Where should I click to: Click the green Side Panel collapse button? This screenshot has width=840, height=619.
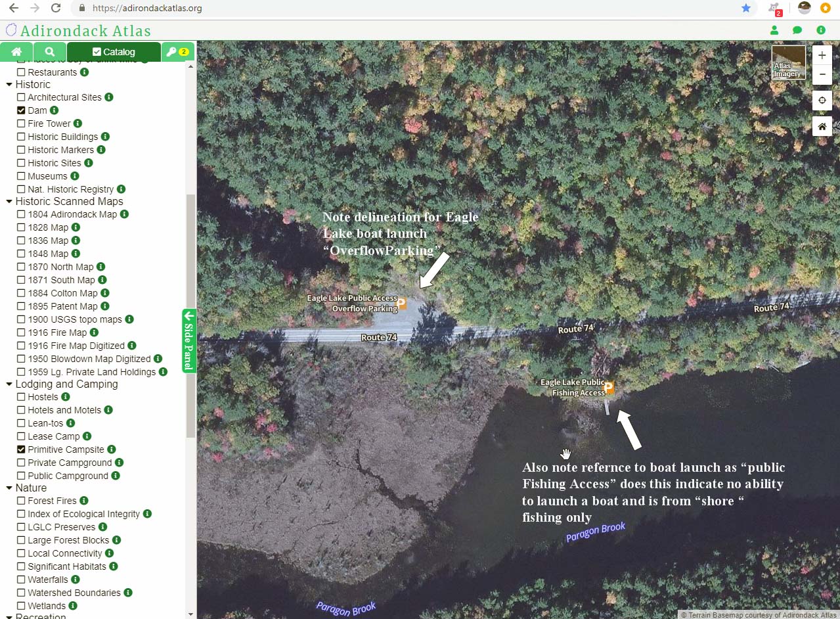(189, 340)
